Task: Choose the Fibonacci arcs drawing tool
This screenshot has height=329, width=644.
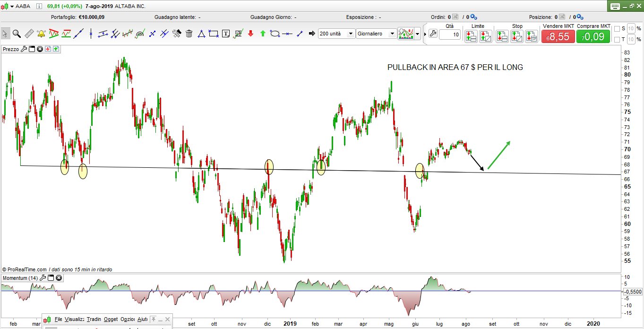Action: click(140, 34)
